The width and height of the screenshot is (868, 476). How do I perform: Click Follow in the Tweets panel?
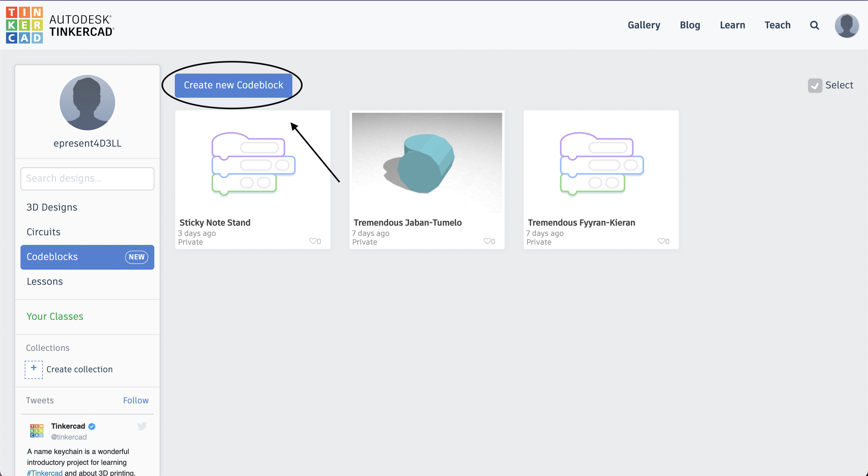point(136,400)
